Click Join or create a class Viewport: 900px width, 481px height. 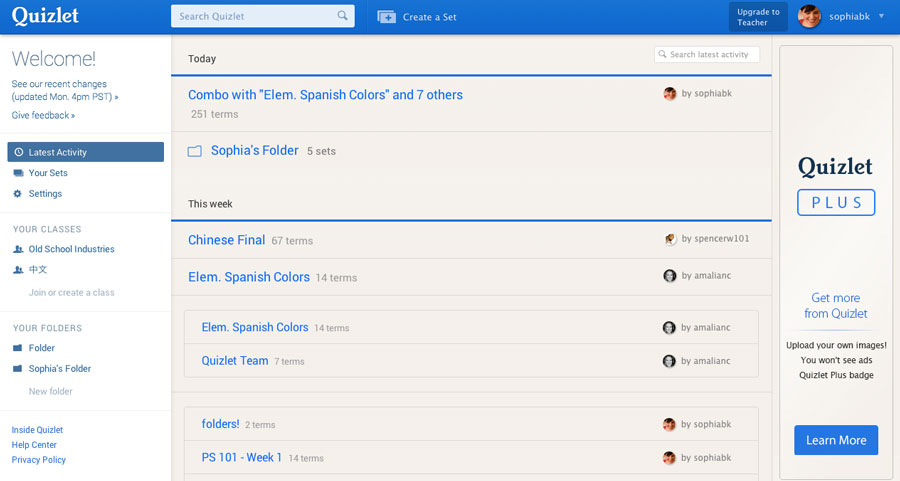71,293
